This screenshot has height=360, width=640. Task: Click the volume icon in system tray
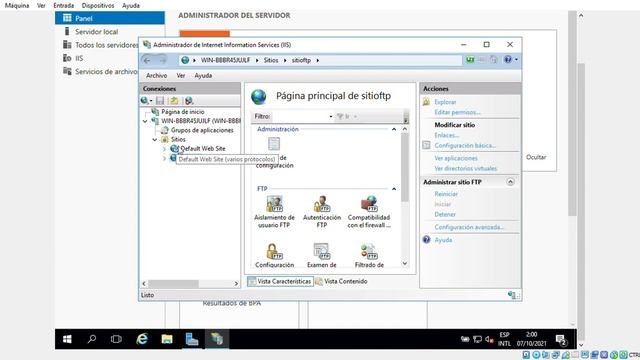click(489, 339)
